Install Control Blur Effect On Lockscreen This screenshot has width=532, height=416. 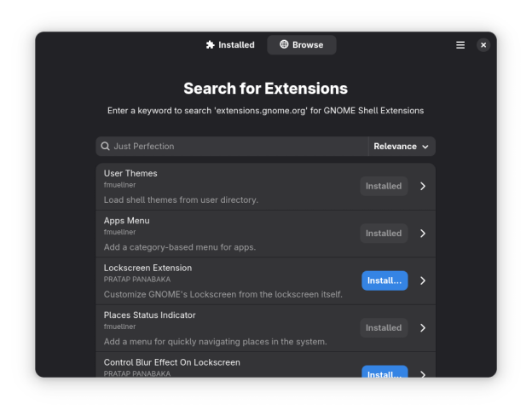point(385,373)
